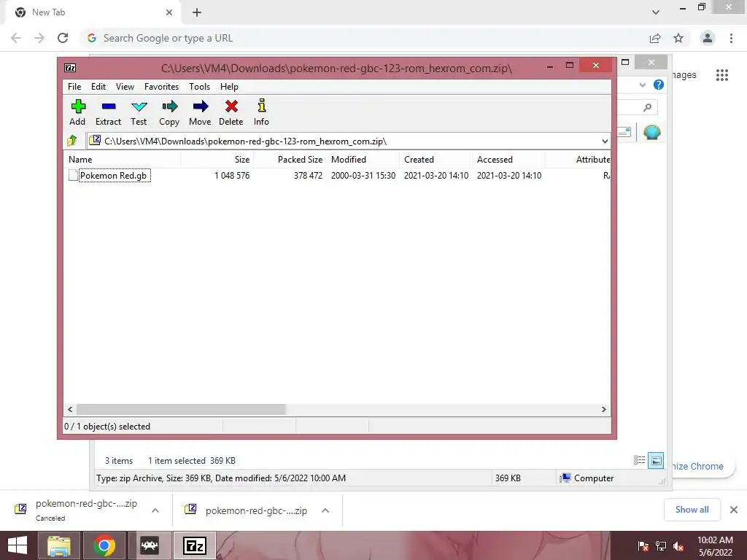
Task: Click the scroll right arrow
Action: coord(603,410)
